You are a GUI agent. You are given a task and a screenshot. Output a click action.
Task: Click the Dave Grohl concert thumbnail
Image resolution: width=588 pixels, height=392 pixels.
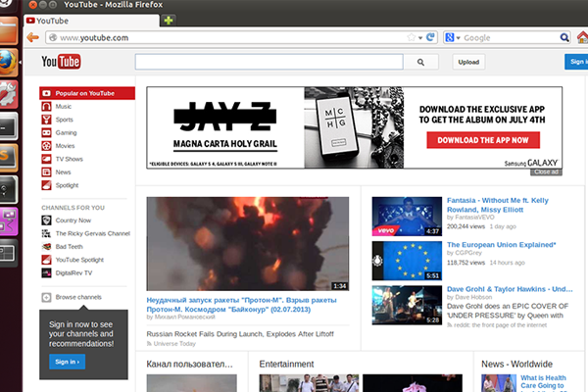[407, 305]
